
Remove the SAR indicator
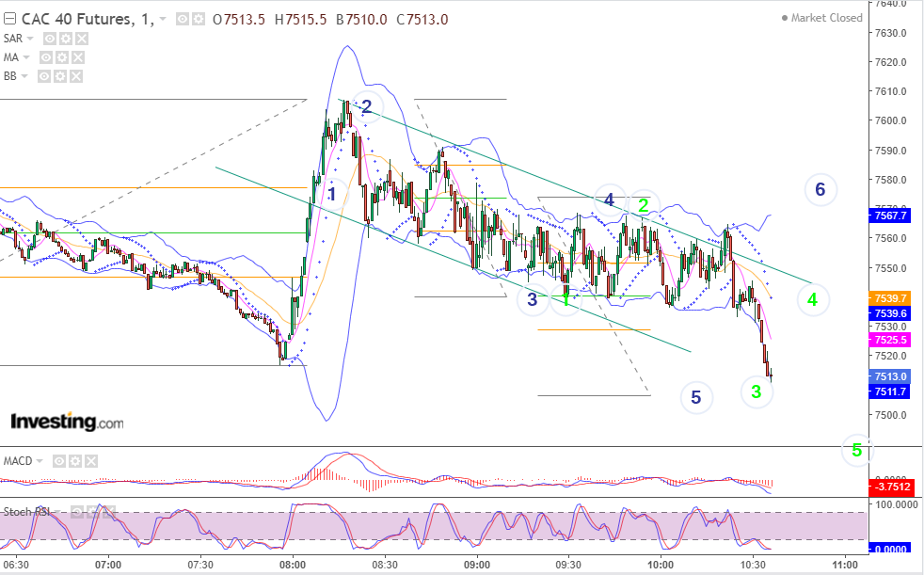(82, 39)
